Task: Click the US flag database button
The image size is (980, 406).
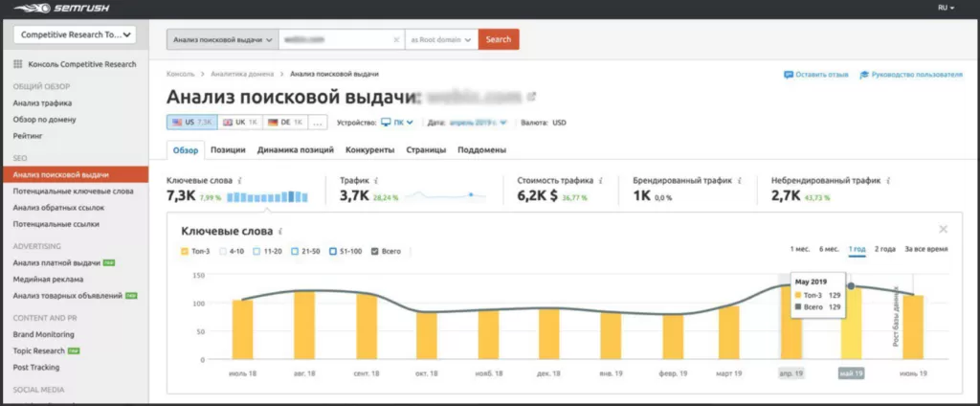Action: click(191, 123)
